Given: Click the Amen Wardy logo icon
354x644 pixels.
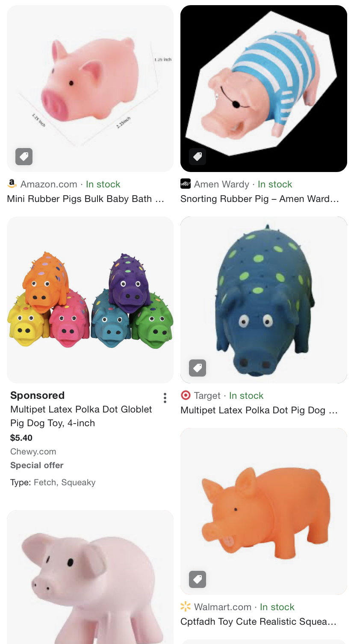Looking at the screenshot, I should pyautogui.click(x=186, y=184).
